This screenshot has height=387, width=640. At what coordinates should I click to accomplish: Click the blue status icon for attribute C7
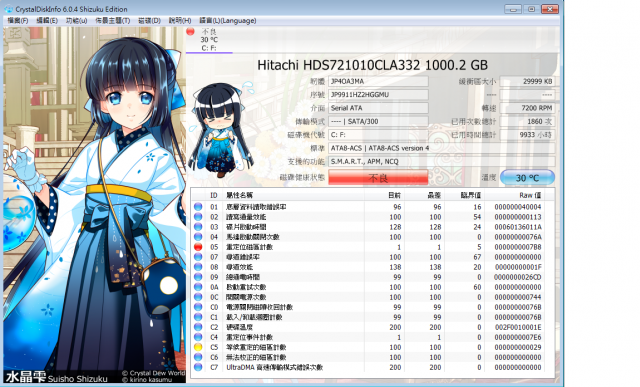click(198, 367)
